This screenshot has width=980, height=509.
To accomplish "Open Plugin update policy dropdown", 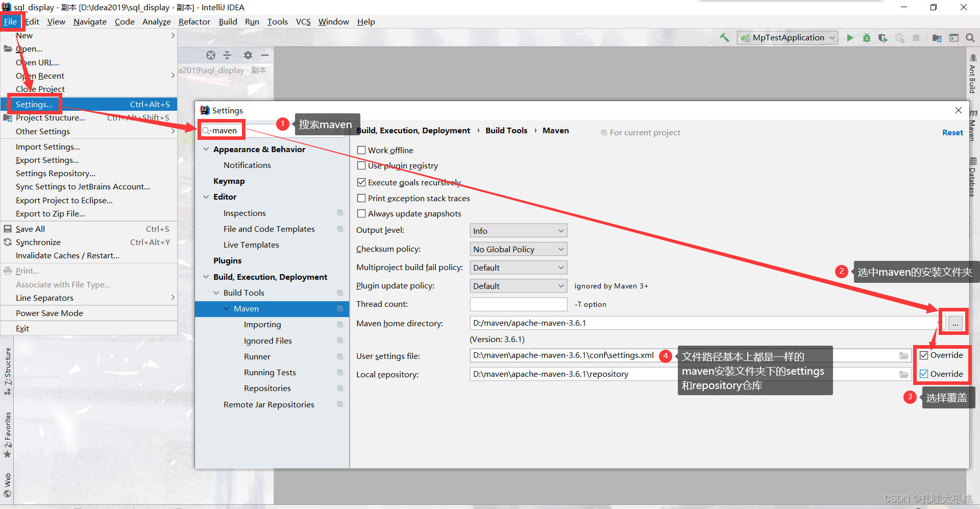I will click(519, 286).
